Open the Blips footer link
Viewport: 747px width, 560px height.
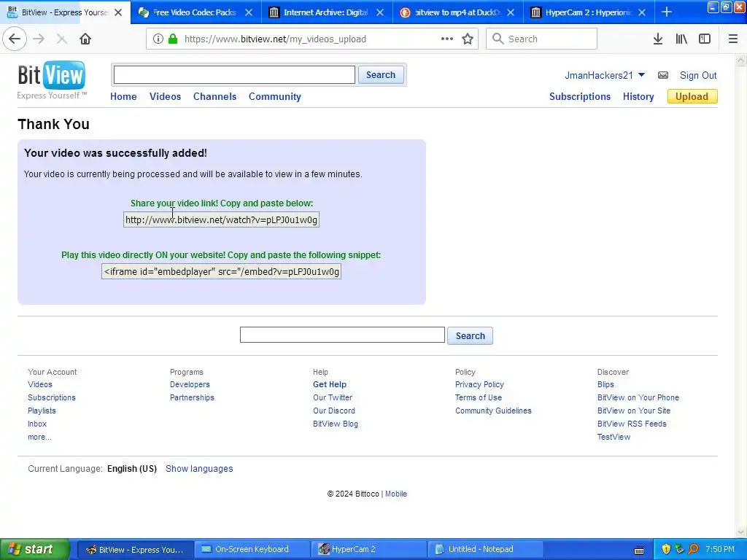605,384
